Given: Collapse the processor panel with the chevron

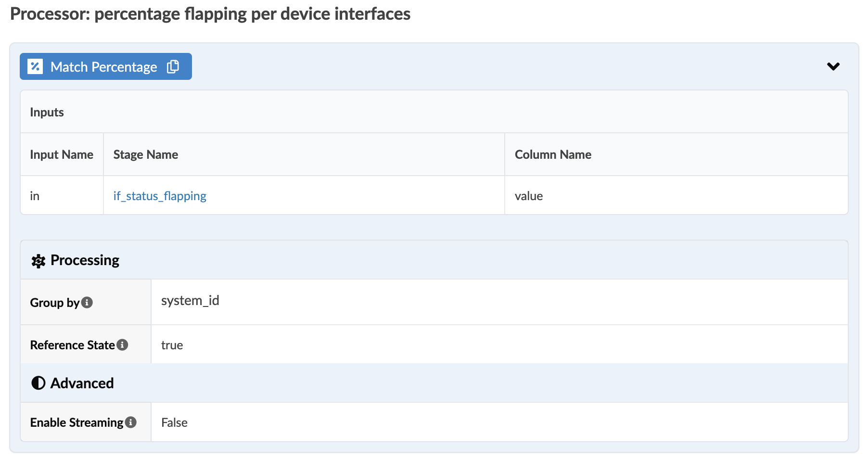Looking at the screenshot, I should point(833,66).
